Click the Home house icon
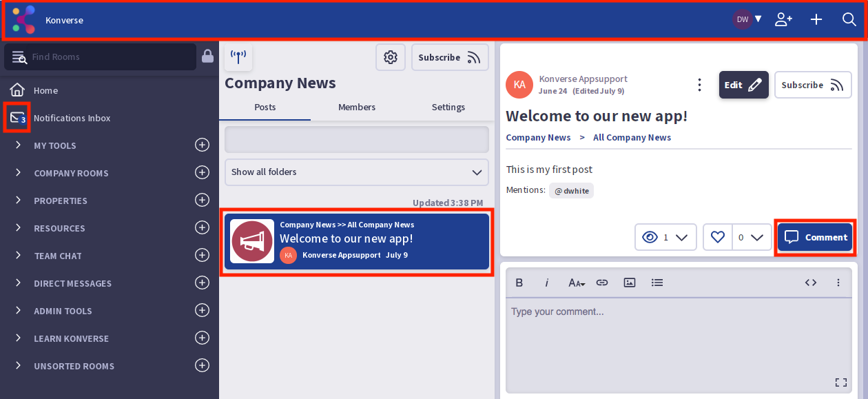 17,90
